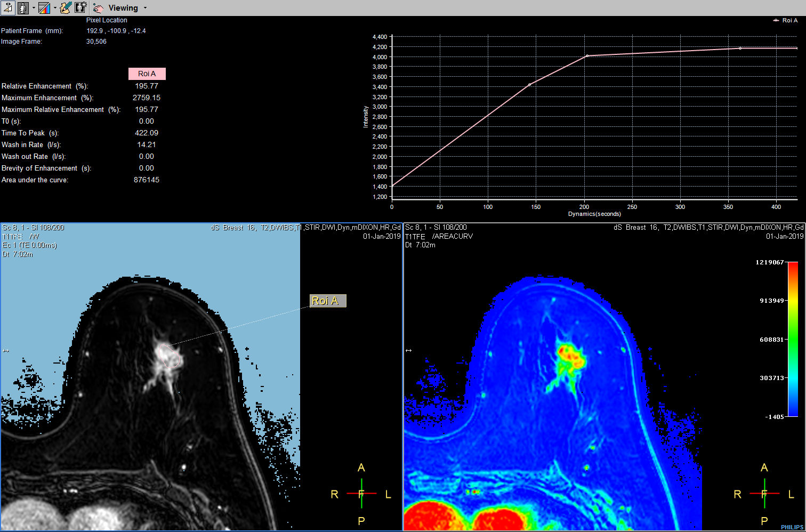The height and width of the screenshot is (532, 806).
Task: Click the orientation crosshair on the colored AREACURV image
Action: click(764, 494)
